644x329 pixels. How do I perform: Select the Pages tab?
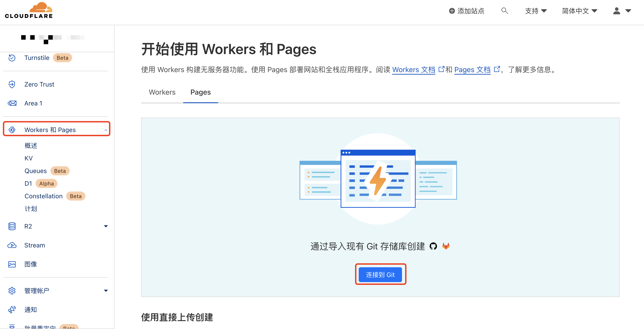pos(201,92)
